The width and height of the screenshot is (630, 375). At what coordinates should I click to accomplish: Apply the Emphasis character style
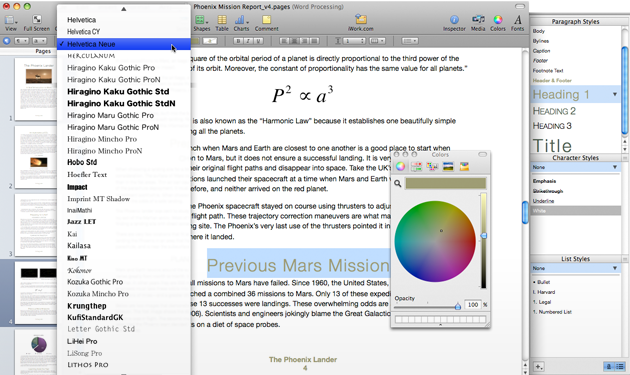tap(544, 181)
